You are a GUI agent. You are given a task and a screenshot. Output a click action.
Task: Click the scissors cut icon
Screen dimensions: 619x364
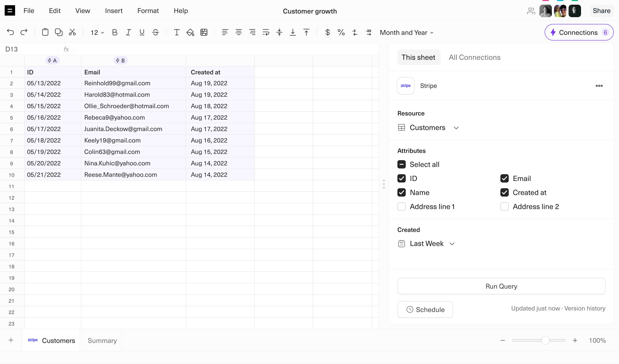(72, 32)
